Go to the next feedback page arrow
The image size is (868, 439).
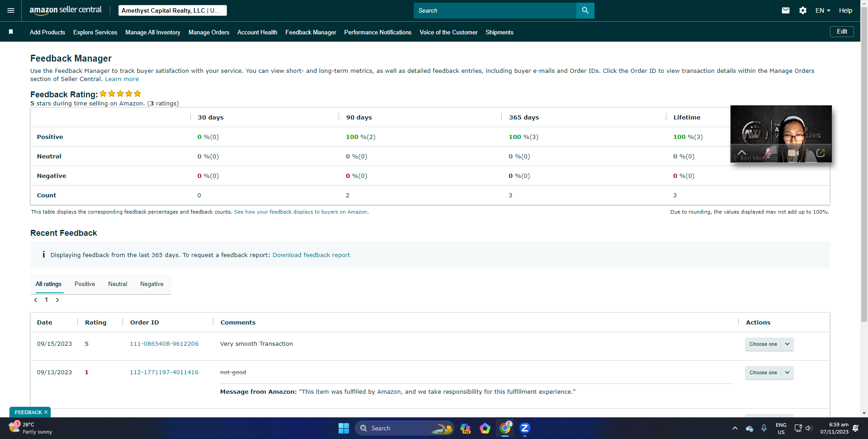(x=57, y=300)
